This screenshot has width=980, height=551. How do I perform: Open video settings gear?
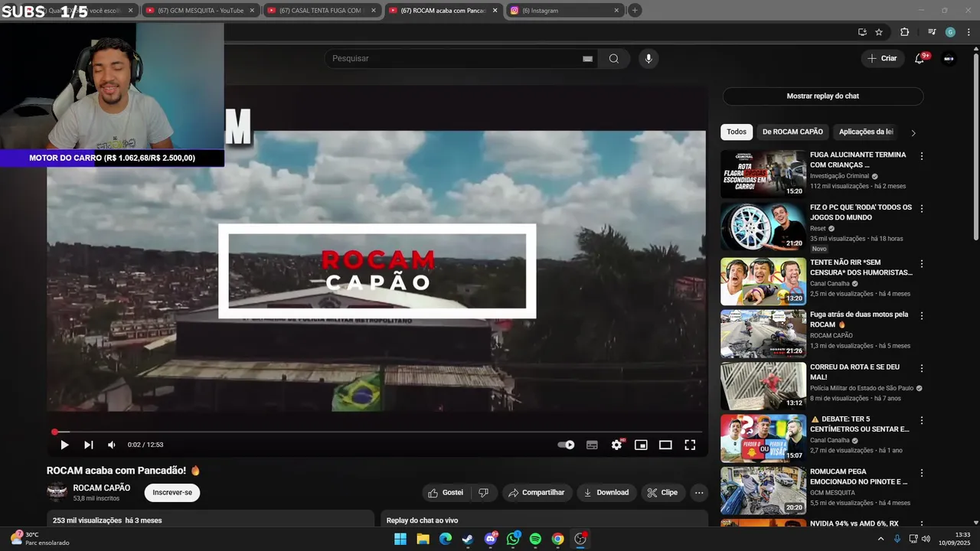click(616, 445)
